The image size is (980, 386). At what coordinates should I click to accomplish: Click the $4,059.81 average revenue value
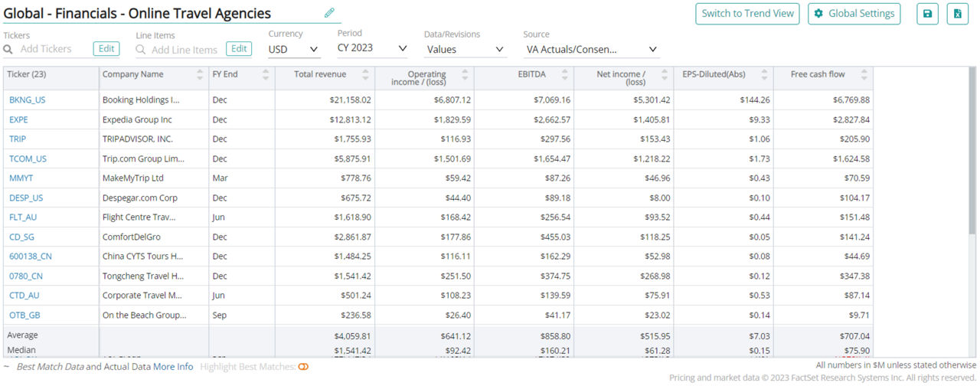point(352,335)
